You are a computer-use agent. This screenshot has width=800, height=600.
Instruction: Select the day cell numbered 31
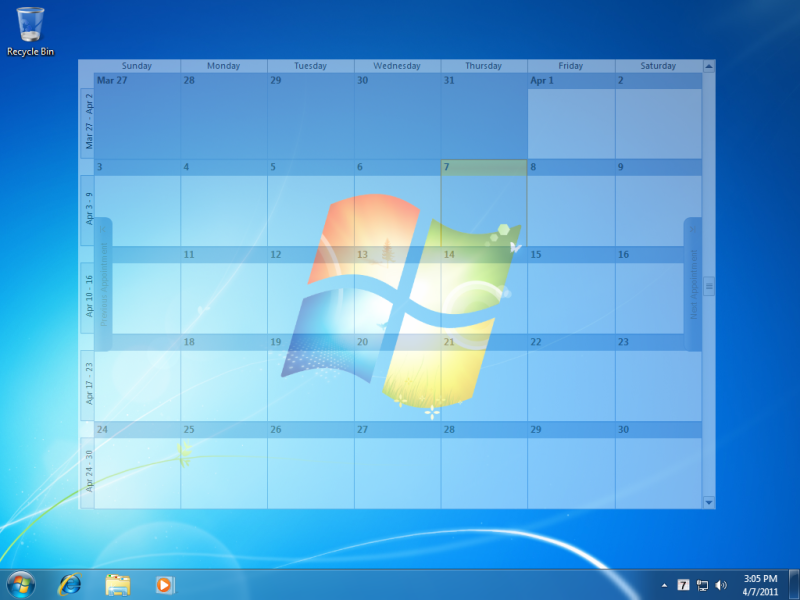click(x=484, y=116)
